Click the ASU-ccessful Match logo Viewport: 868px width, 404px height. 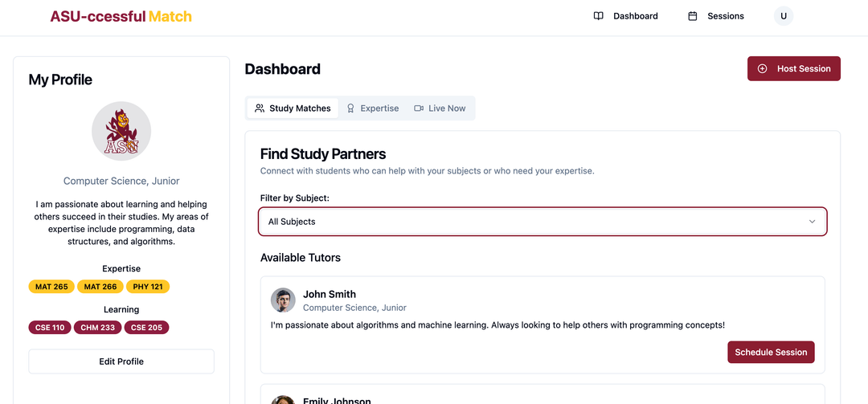coord(121,16)
